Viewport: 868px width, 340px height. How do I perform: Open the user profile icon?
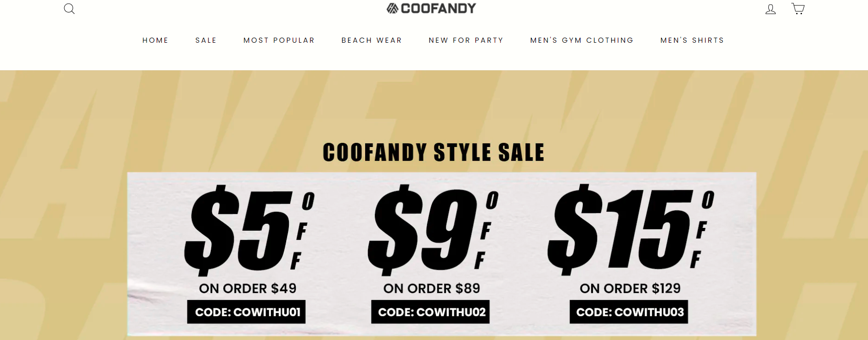(771, 9)
